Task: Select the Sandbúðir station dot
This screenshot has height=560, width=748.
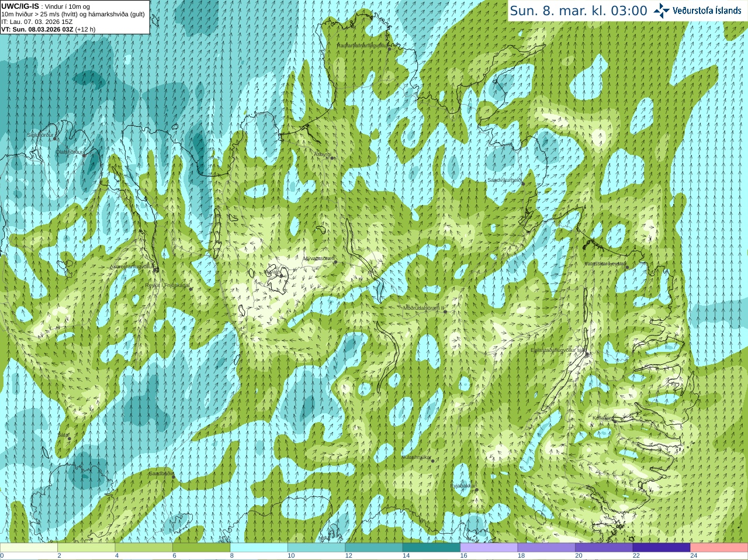Action: coord(173,477)
